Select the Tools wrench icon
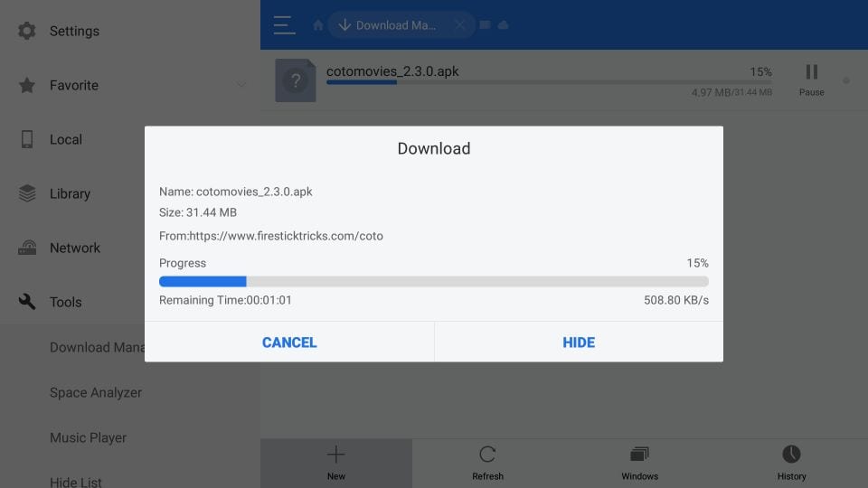868x488 pixels. click(26, 302)
